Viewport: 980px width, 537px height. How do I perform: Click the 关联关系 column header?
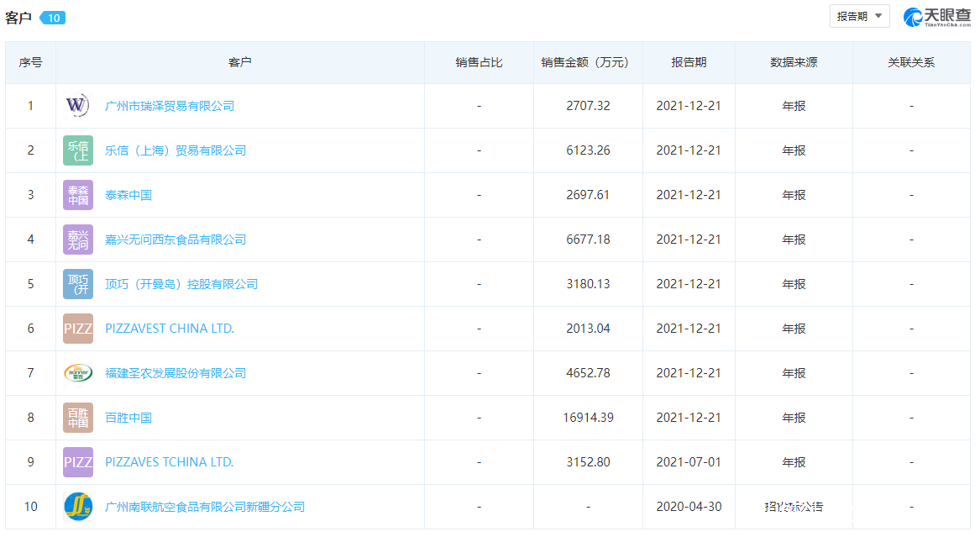pos(911,62)
